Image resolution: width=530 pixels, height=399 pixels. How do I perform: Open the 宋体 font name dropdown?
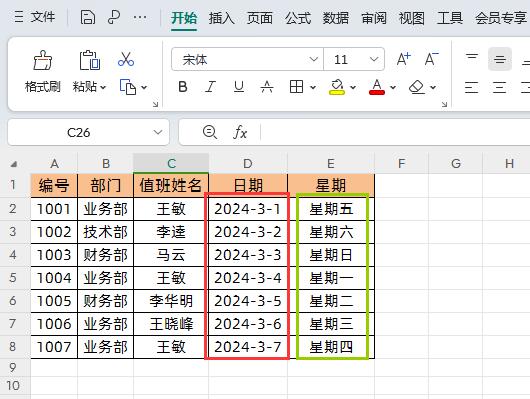[x=313, y=60]
